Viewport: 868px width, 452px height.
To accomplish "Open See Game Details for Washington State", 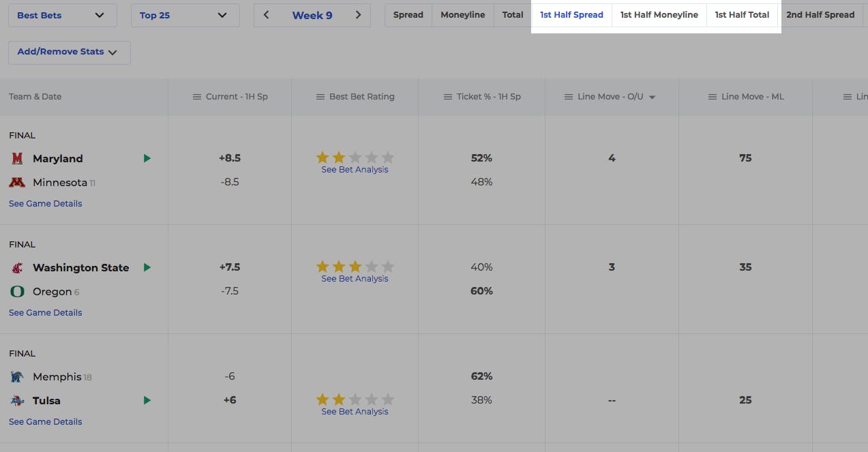I will (x=46, y=313).
